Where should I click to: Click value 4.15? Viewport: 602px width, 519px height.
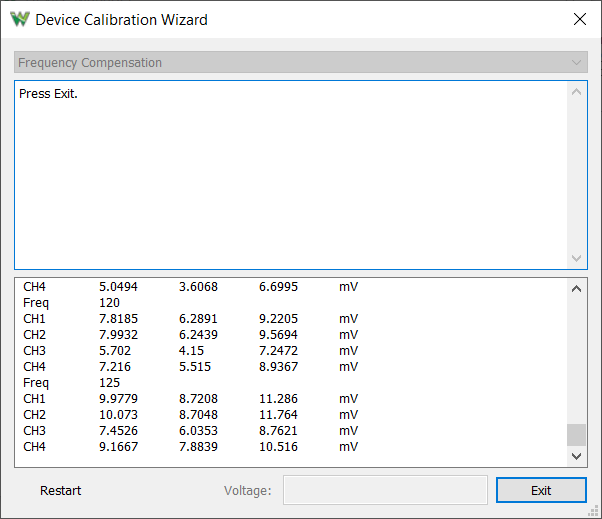click(x=191, y=351)
